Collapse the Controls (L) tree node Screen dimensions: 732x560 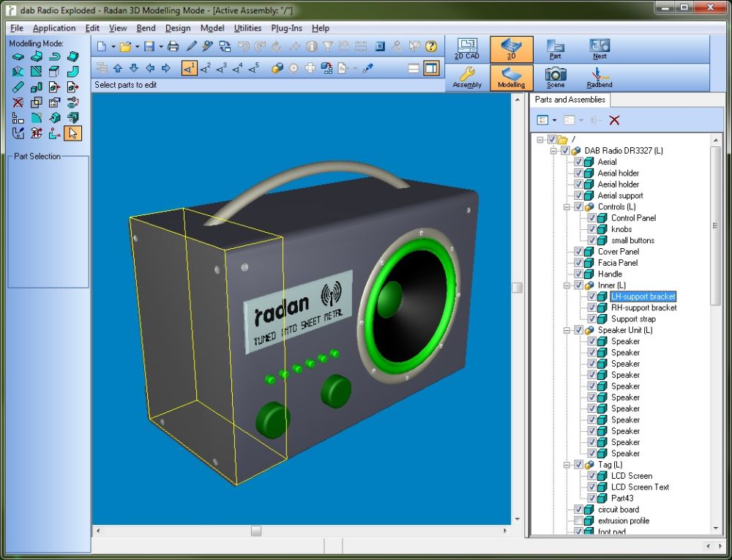pyautogui.click(x=567, y=206)
